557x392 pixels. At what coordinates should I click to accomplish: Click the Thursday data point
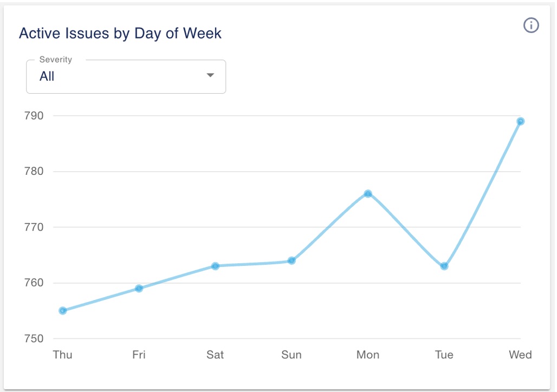pyautogui.click(x=63, y=311)
